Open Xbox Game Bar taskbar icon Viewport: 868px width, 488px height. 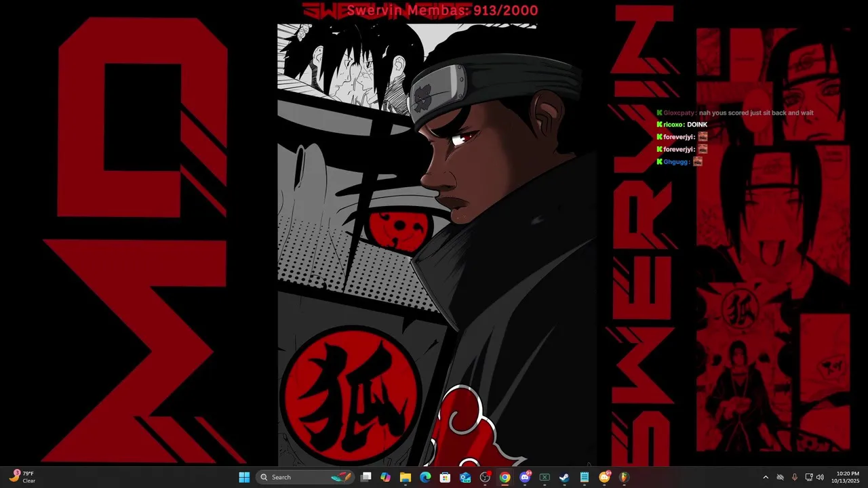545,477
